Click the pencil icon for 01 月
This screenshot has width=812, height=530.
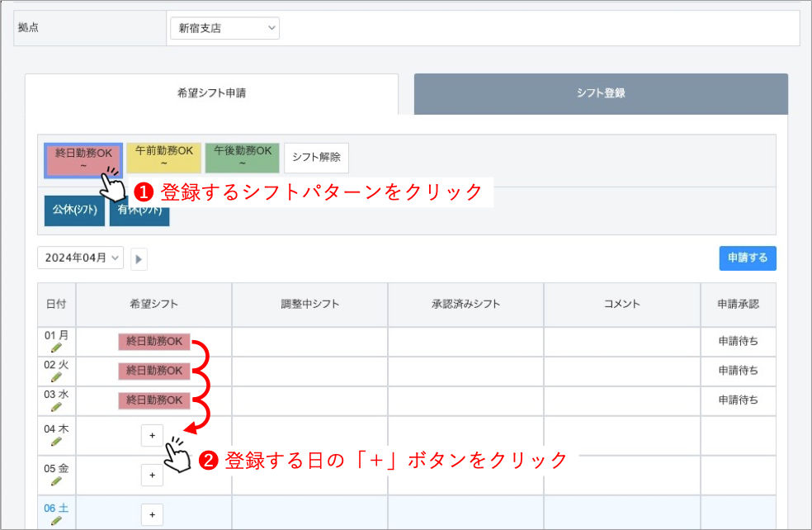[56, 348]
